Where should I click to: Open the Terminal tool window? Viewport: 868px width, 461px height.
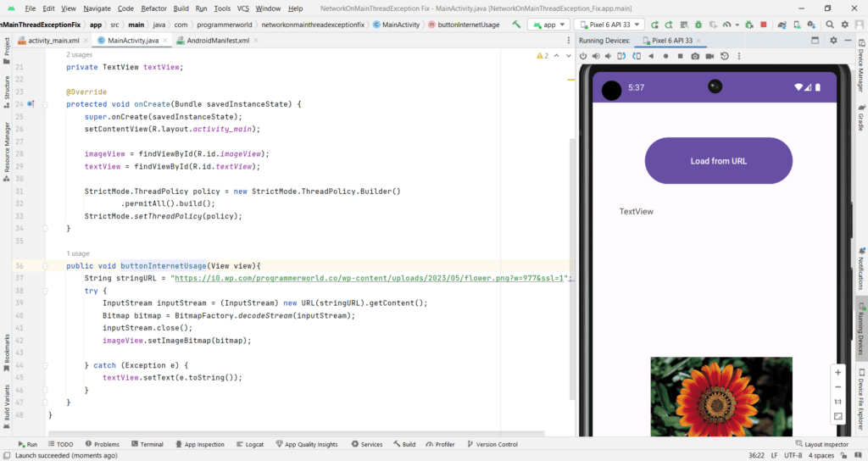pyautogui.click(x=147, y=444)
